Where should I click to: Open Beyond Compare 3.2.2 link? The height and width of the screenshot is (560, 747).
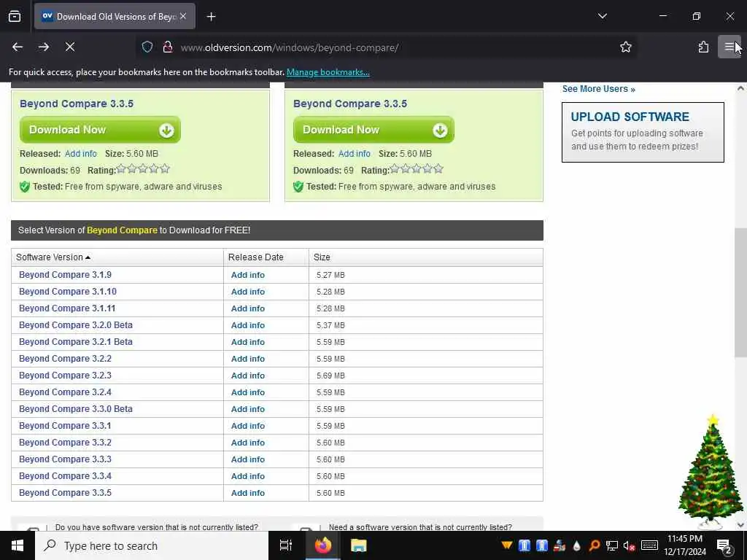(x=65, y=359)
